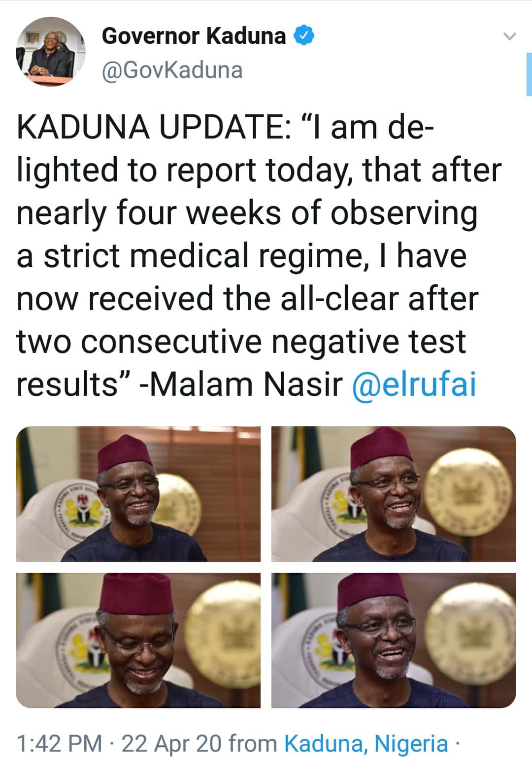532x762 pixels.
Task: Open the top-left tweet photo
Action: pyautogui.click(x=138, y=494)
